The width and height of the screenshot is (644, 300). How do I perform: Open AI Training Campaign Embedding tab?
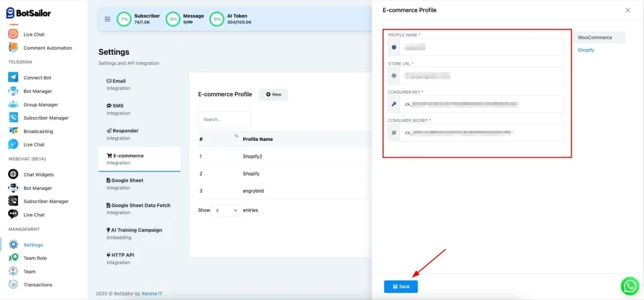(x=139, y=233)
